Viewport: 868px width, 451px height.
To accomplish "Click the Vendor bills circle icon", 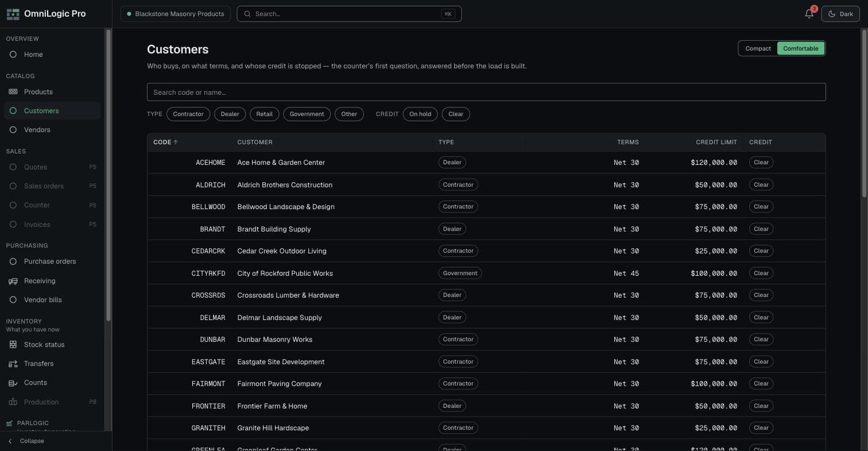I will tap(13, 300).
